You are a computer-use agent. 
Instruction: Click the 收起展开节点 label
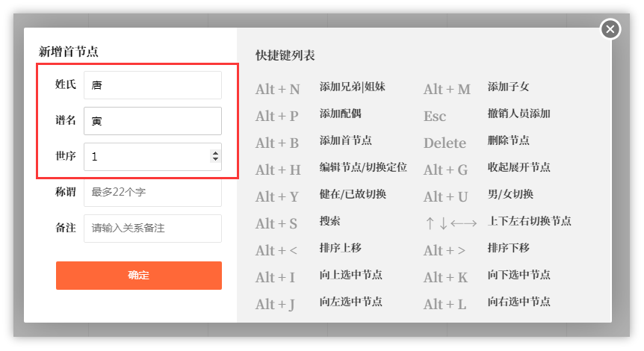pos(518,167)
